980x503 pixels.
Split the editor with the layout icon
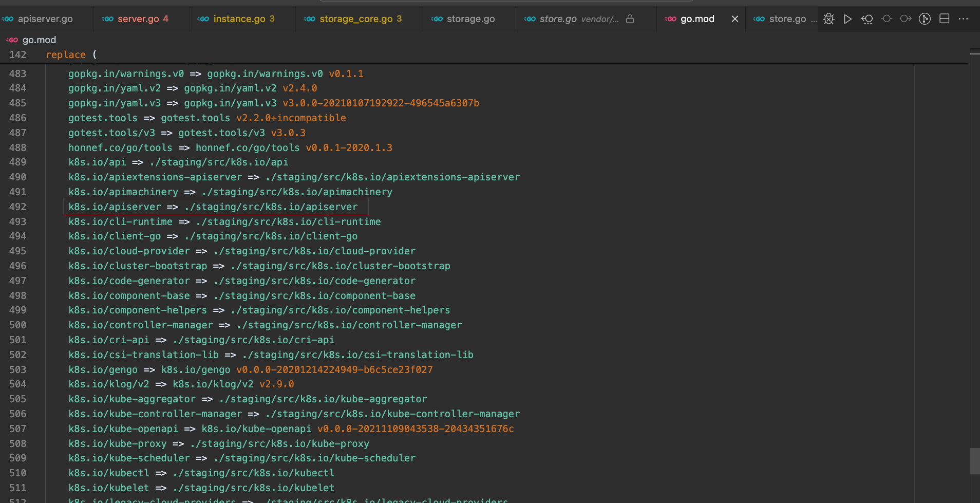pos(944,18)
